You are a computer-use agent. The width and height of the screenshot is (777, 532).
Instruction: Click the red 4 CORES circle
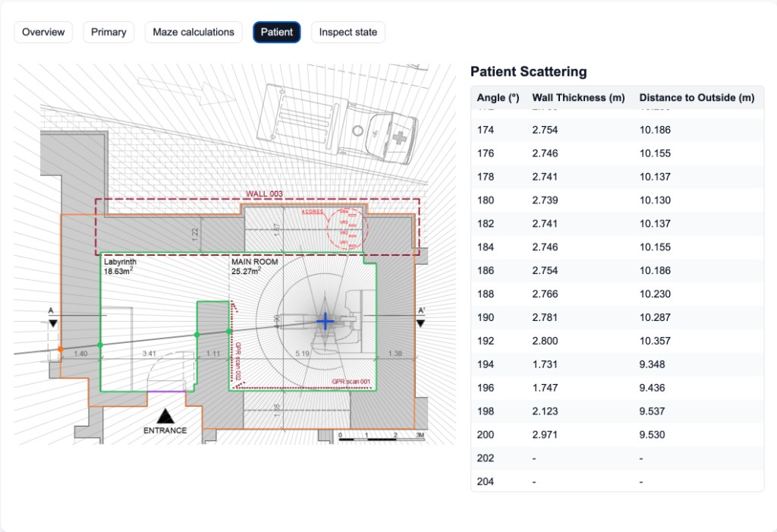pyautogui.click(x=348, y=229)
